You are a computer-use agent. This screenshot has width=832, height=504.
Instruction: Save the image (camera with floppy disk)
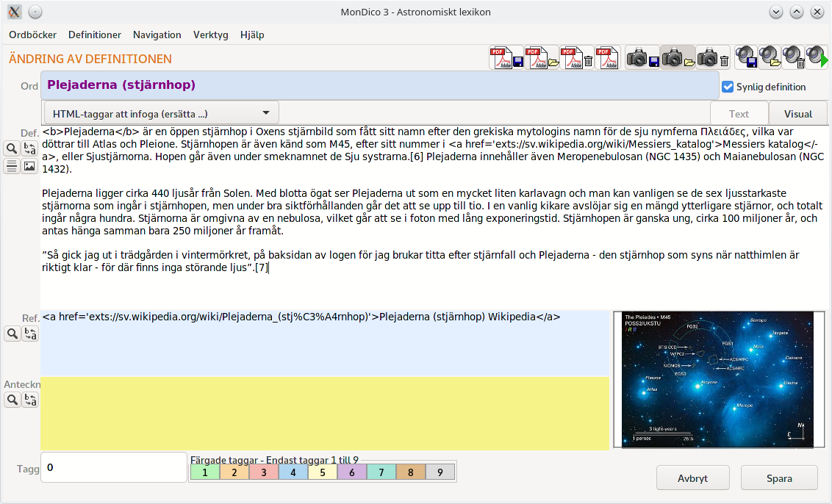tap(642, 58)
